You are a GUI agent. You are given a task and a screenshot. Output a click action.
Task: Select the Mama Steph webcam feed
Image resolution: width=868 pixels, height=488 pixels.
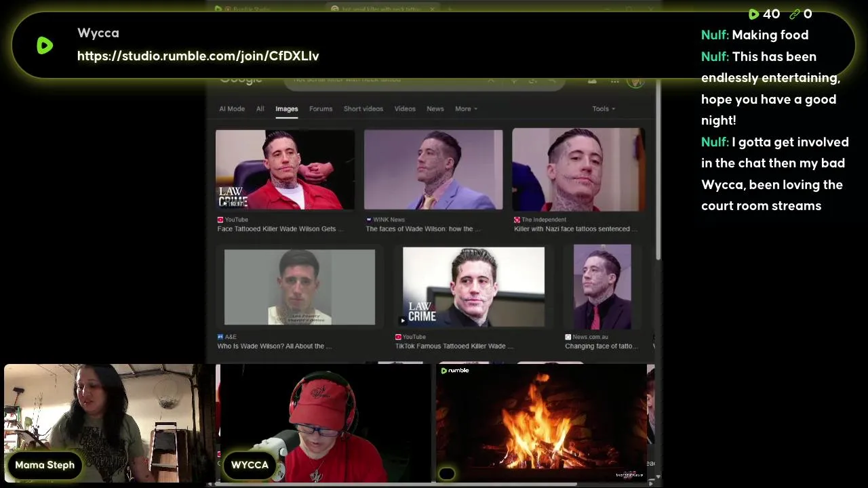click(x=108, y=424)
